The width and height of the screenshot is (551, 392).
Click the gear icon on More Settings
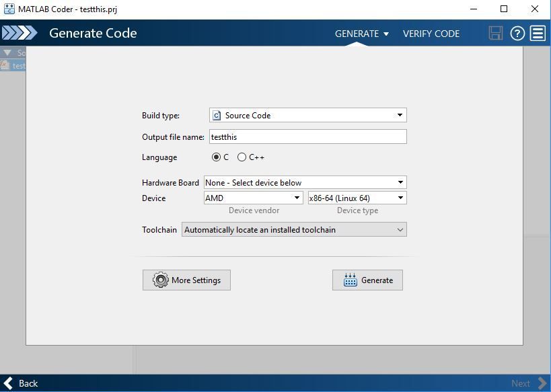pos(161,280)
